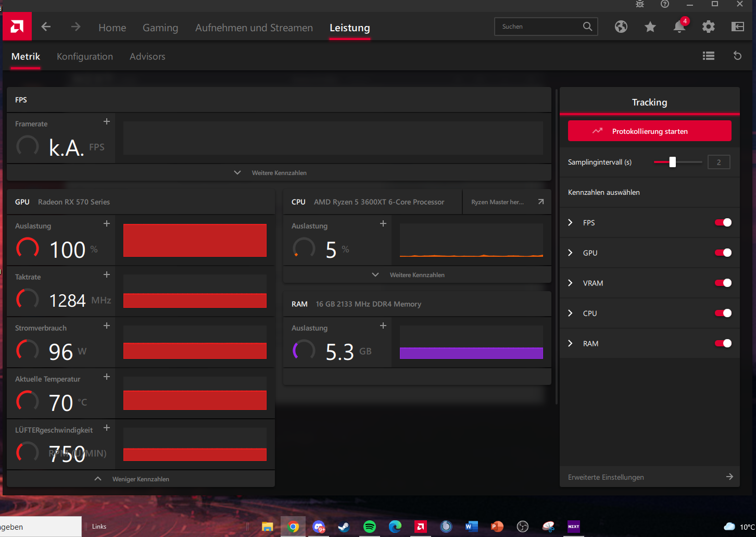Image resolution: width=756 pixels, height=537 pixels.
Task: Expand the RAM tracking category
Action: coord(570,343)
